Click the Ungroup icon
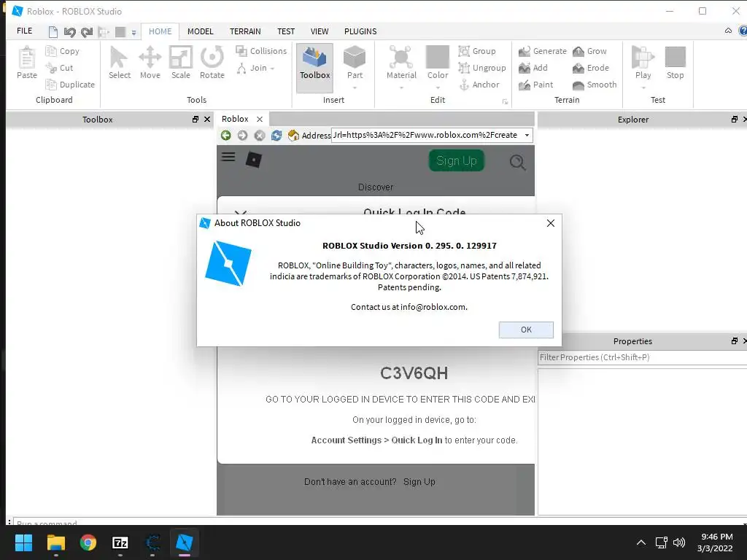The height and width of the screenshot is (560, 747). coord(464,68)
